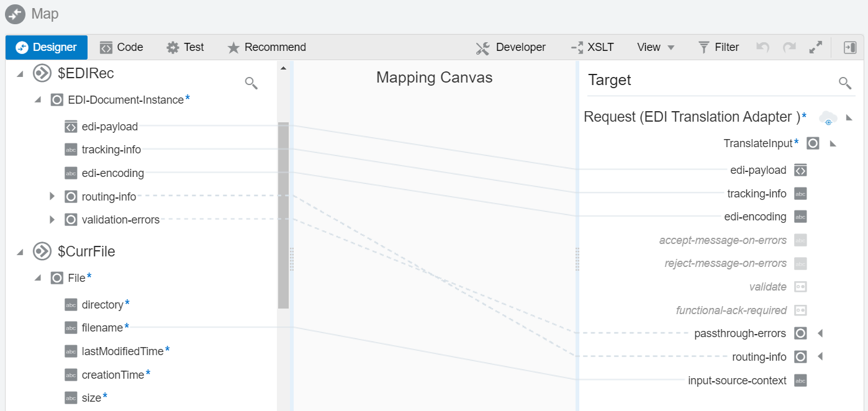Select the reject-message-on-errors target element
This screenshot has width=868, height=411.
[726, 263]
